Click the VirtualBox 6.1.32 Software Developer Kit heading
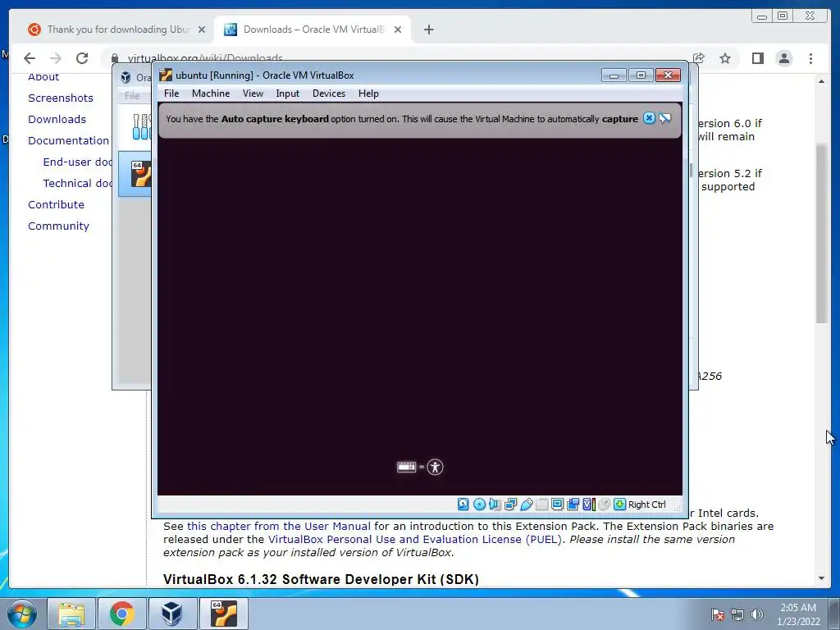 tap(321, 579)
